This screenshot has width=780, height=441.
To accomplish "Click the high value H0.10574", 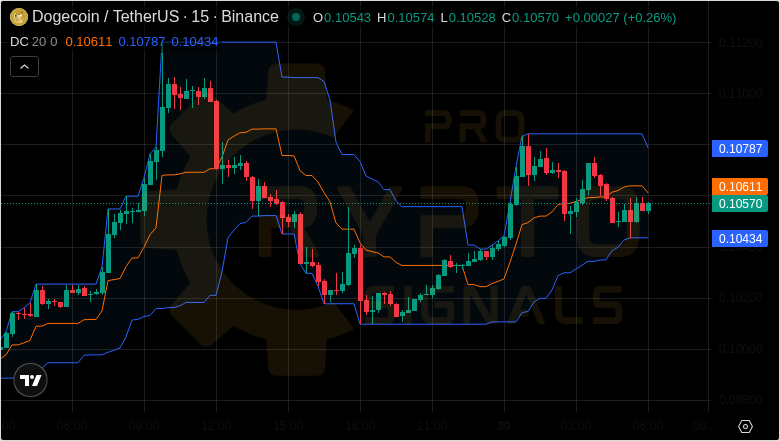I will 405,18.
